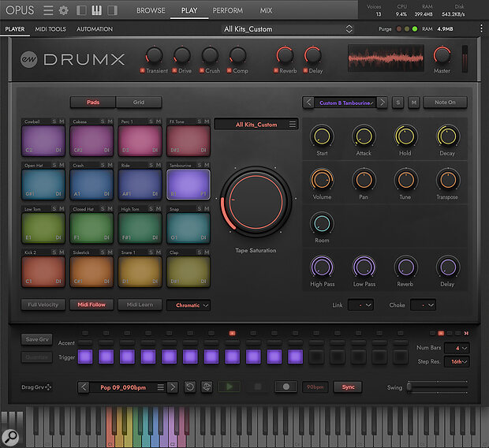Screen dimensions: 489x448
Task: Click the groove reset circular arrow icon
Action: 189,387
